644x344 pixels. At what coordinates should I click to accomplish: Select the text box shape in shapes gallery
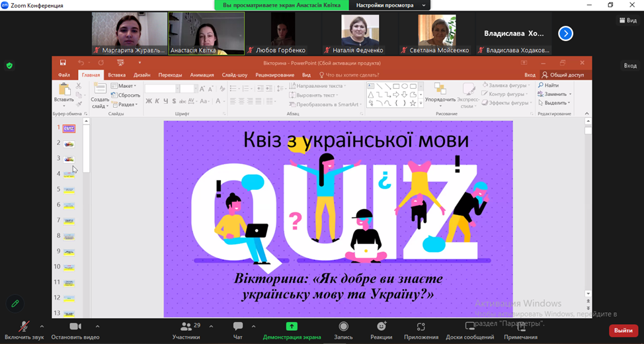coord(371,86)
